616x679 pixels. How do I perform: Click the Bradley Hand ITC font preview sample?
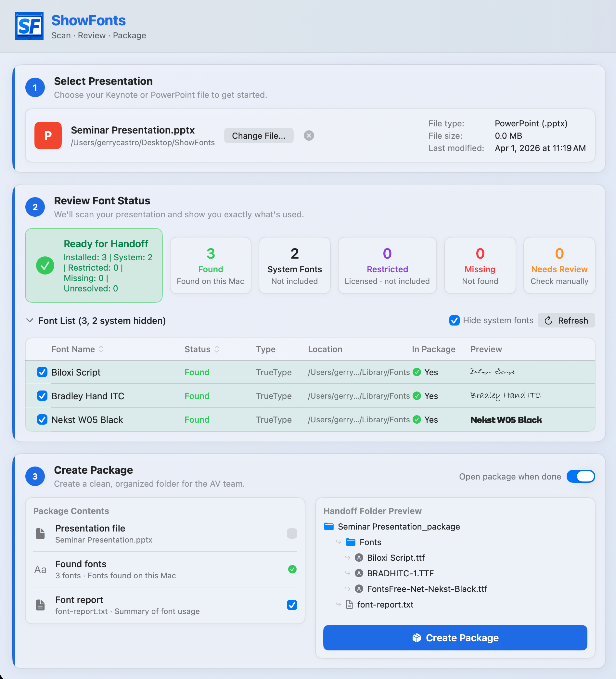tap(506, 396)
